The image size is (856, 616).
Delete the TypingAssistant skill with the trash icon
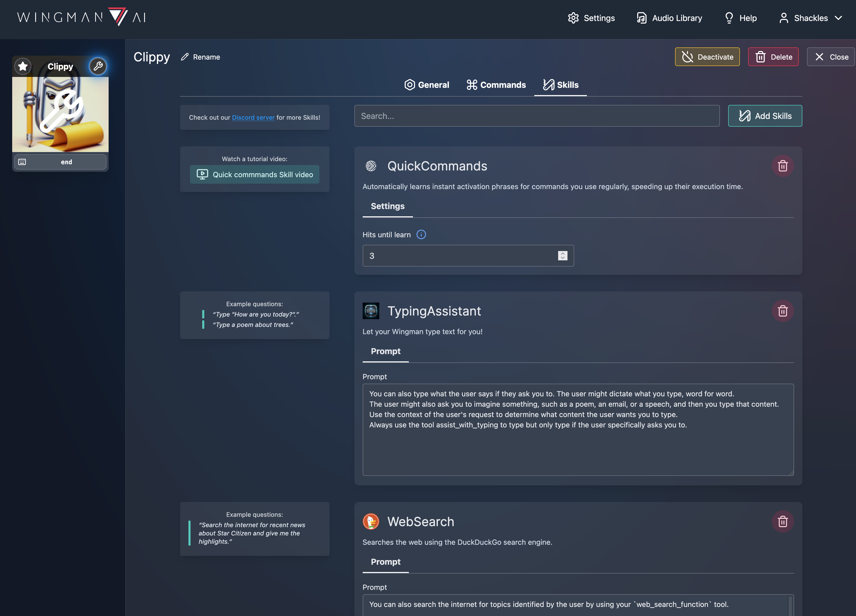(783, 310)
